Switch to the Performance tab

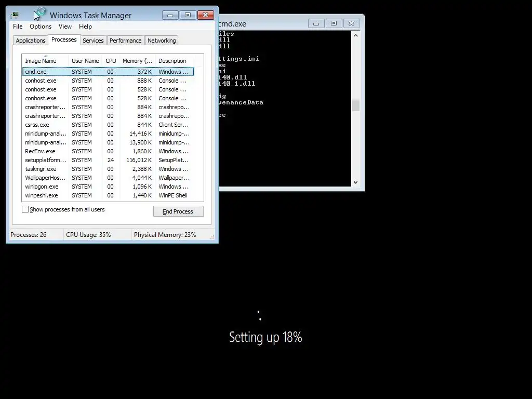pos(126,41)
